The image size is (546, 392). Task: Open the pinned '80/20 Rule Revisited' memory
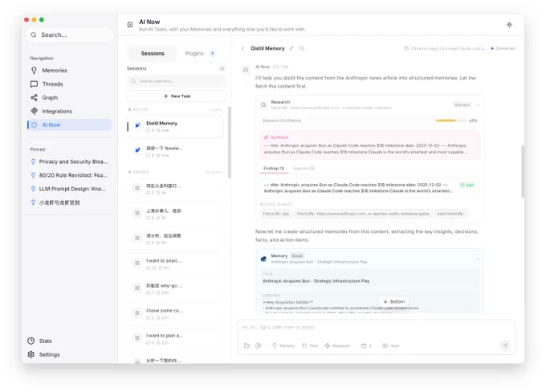pyautogui.click(x=70, y=175)
